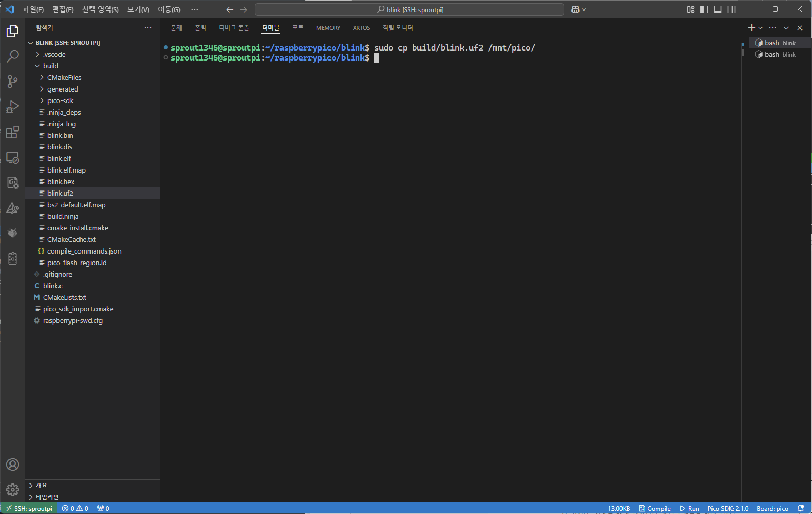This screenshot has height=514, width=812.
Task: Open the CMakeLists.txt file
Action: point(93,297)
